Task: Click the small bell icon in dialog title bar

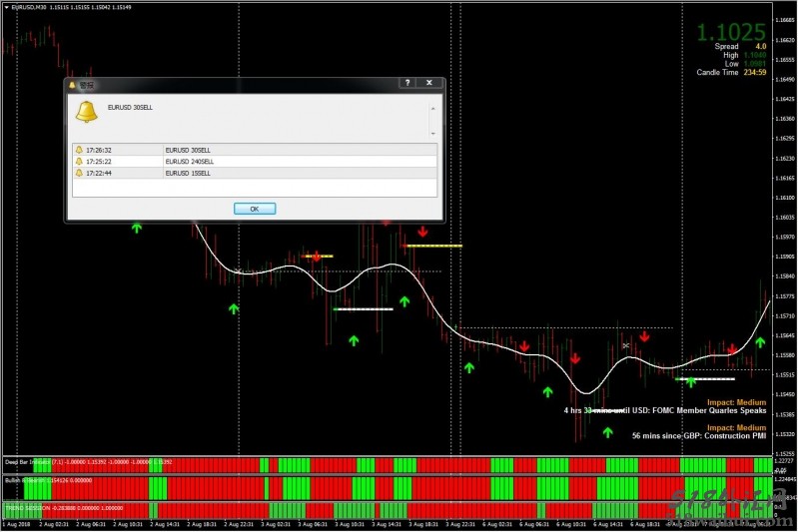Action: pos(72,85)
